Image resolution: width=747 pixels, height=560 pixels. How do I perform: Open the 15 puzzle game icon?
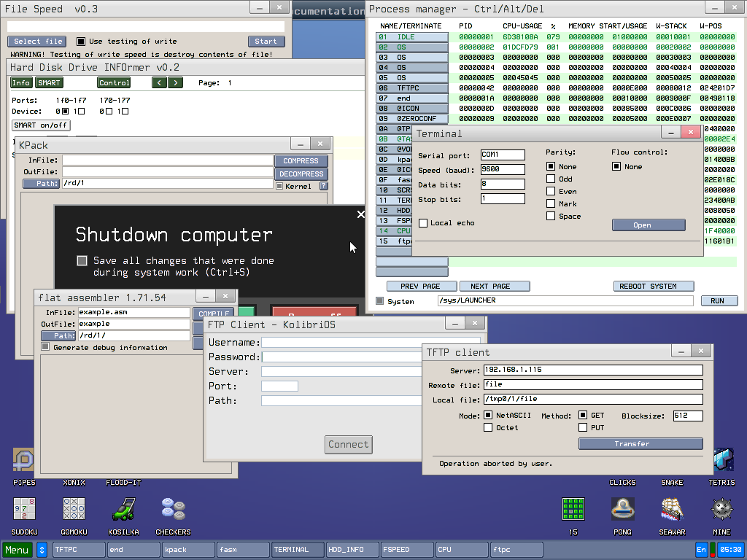[x=573, y=509]
